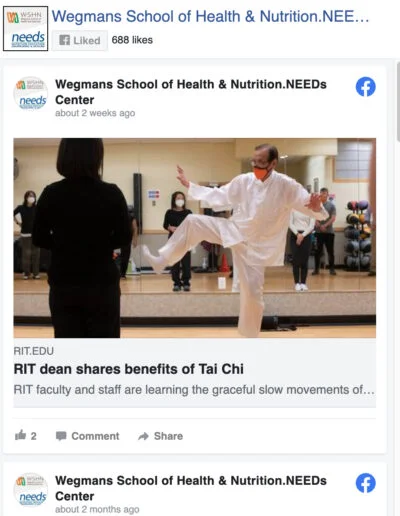Open the 'about 2 months ago' timestamp
Screen dimensions: 400x516
97,509
